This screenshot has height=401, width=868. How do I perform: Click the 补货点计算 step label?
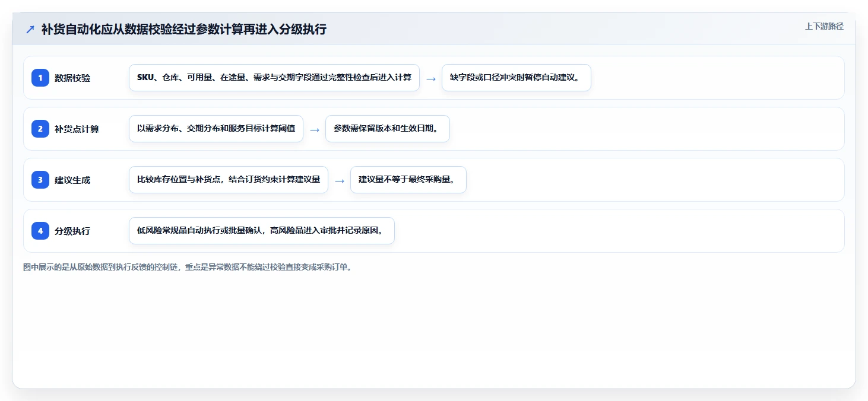[x=77, y=129]
